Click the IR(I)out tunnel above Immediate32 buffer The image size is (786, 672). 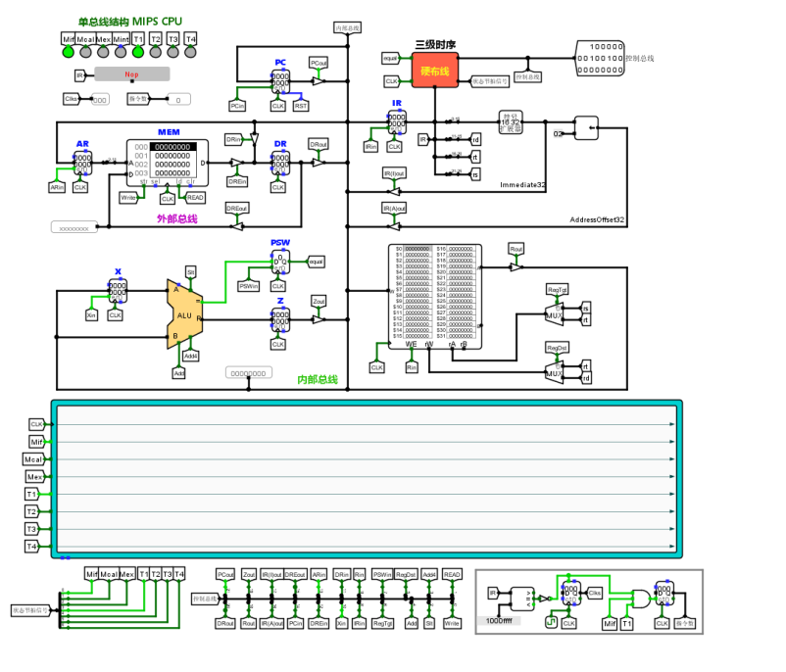(x=394, y=173)
